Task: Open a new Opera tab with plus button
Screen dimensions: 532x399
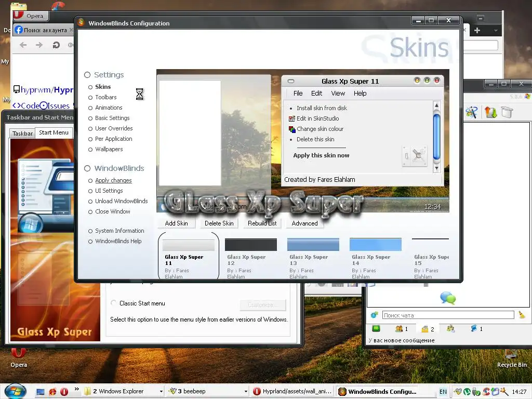Action: pos(477,30)
